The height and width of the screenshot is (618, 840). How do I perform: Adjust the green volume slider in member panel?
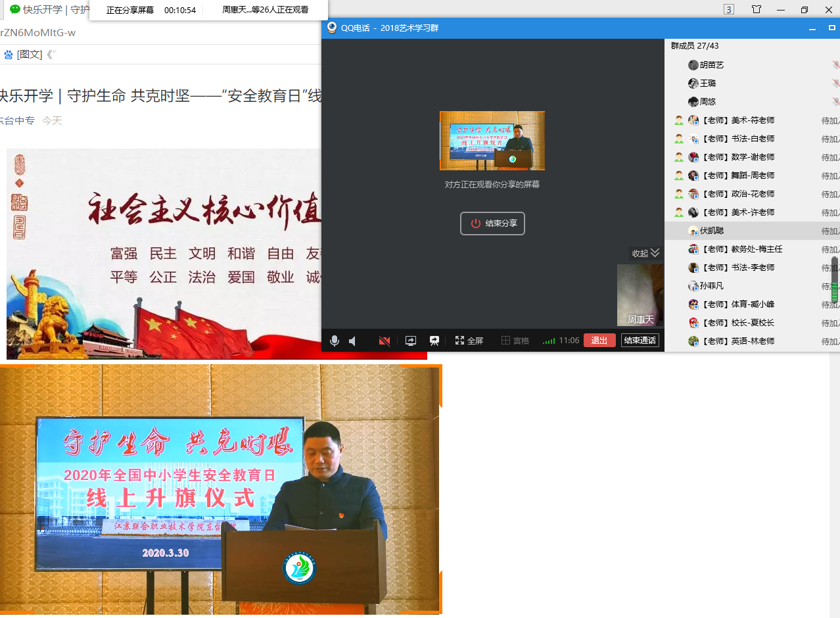(835, 280)
